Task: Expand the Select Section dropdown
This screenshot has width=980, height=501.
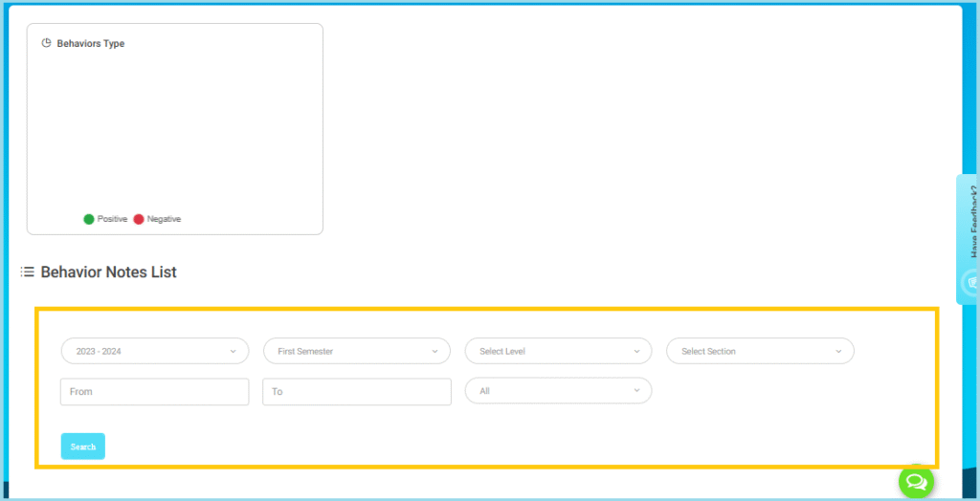Action: point(760,351)
